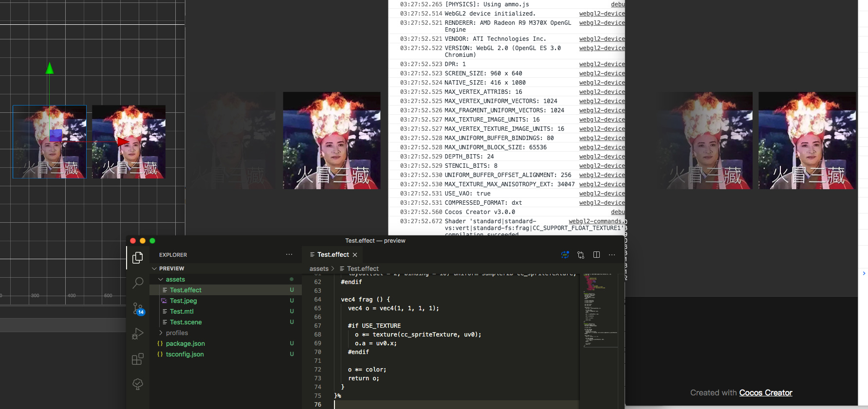Viewport: 868px width, 409px height.
Task: Open Explorer panel more actions menu
Action: click(x=289, y=254)
